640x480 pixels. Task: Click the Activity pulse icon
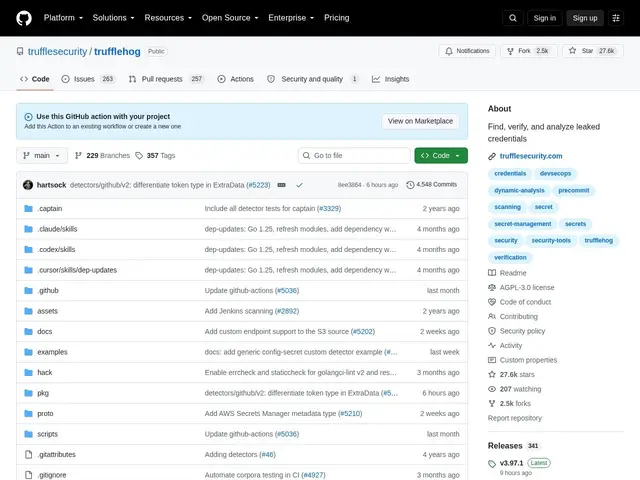pos(492,346)
